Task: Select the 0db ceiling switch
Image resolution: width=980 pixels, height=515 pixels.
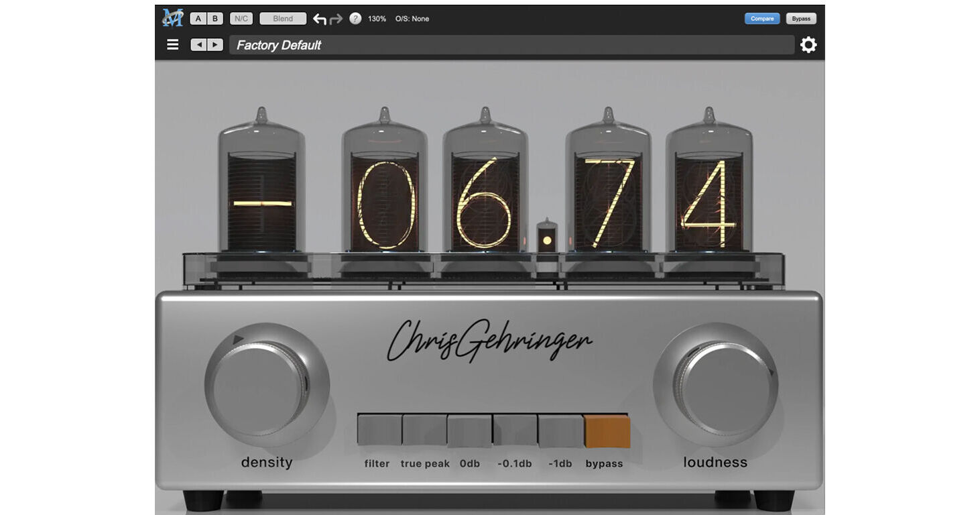Action: [x=470, y=431]
